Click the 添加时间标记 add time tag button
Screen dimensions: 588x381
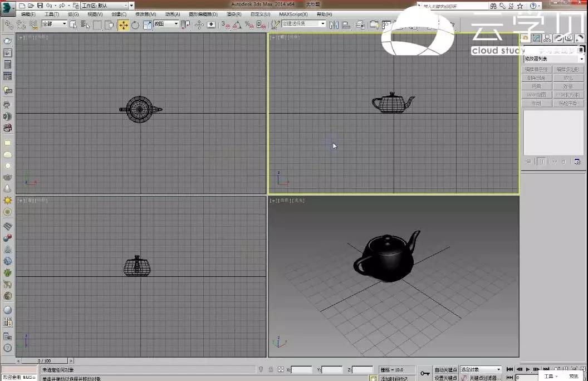[x=394, y=378]
